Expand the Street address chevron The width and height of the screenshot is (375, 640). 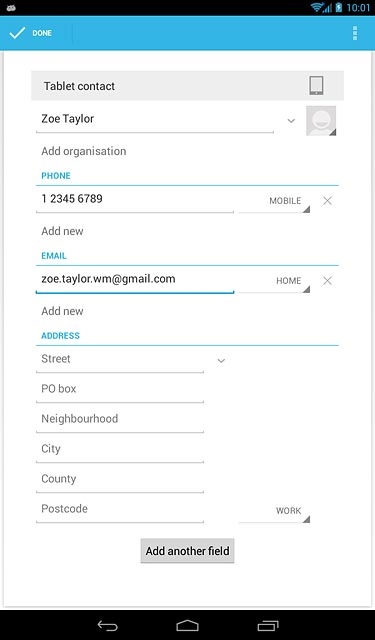221,361
